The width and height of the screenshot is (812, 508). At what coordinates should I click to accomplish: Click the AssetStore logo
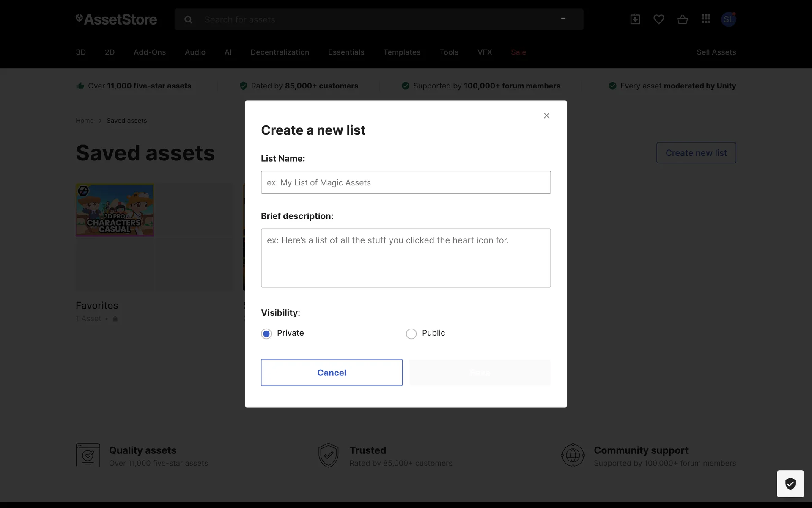click(116, 19)
